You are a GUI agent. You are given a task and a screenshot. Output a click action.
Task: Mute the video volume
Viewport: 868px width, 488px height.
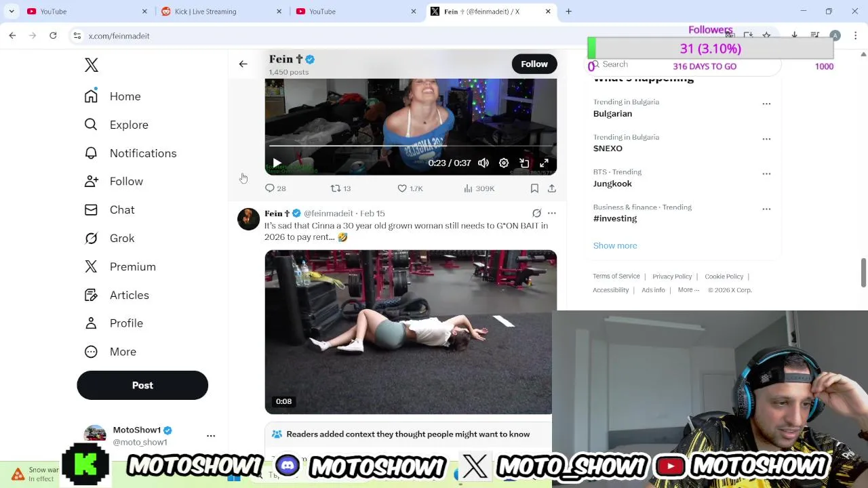pyautogui.click(x=484, y=163)
